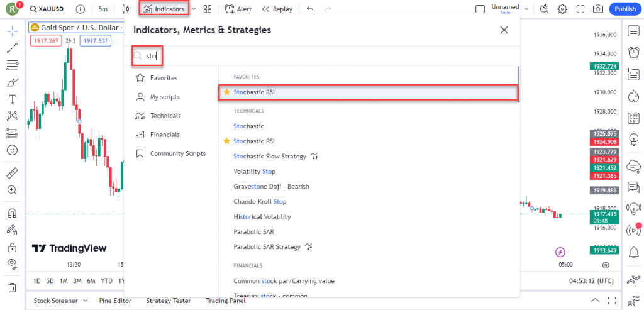Open the user profile avatar
The width and height of the screenshot is (644, 310).
coord(13,9)
